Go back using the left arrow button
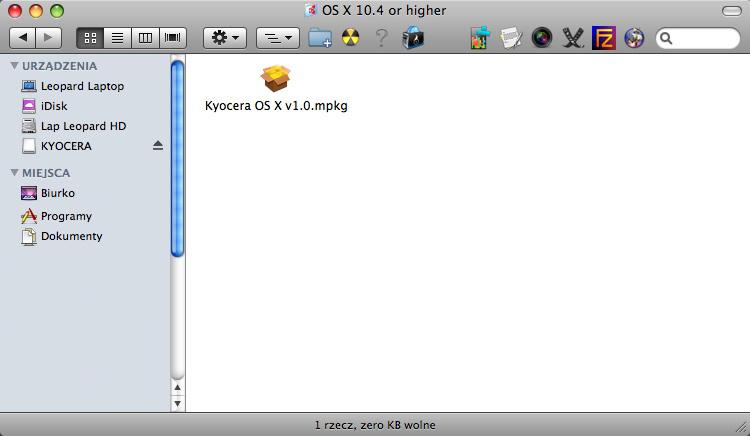Viewport: 750px width, 436px height. (22, 38)
